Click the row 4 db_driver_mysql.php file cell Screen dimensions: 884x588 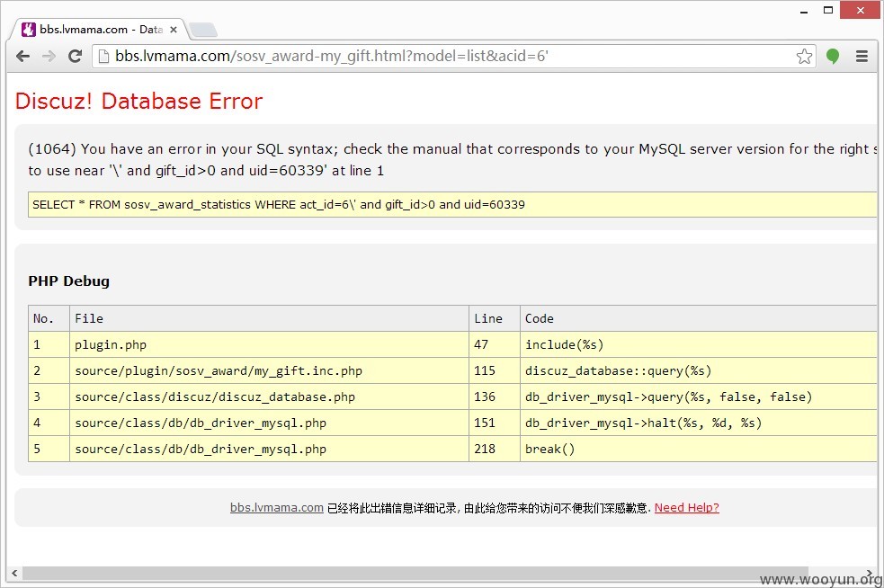click(x=269, y=423)
